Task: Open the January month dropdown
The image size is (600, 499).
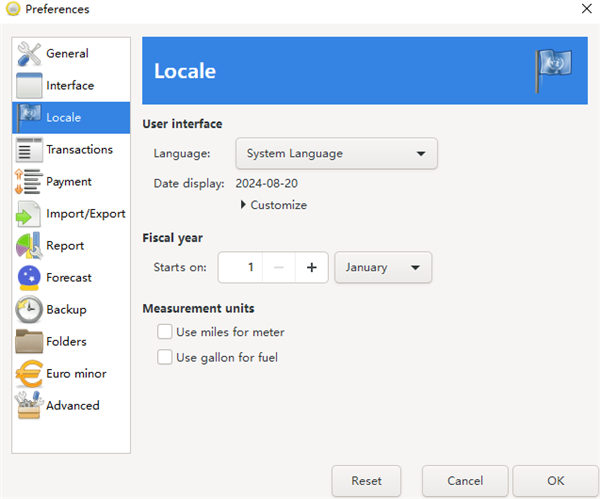Action: pyautogui.click(x=383, y=268)
